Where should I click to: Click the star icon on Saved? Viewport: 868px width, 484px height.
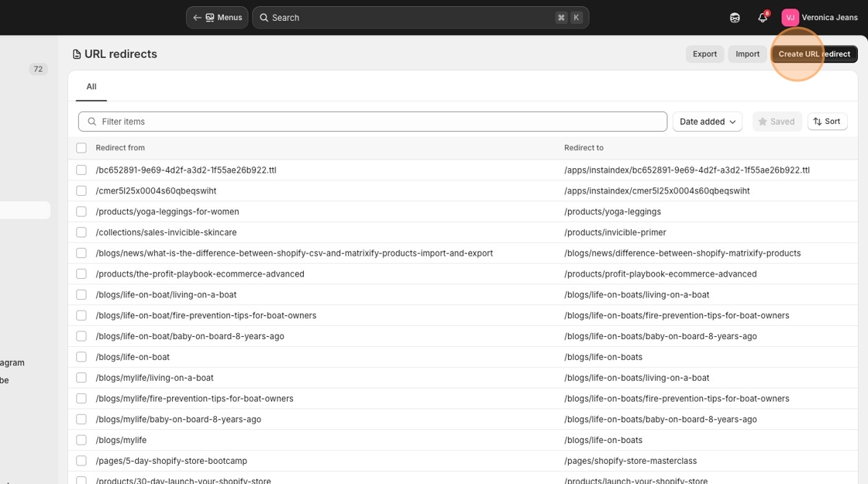point(763,122)
